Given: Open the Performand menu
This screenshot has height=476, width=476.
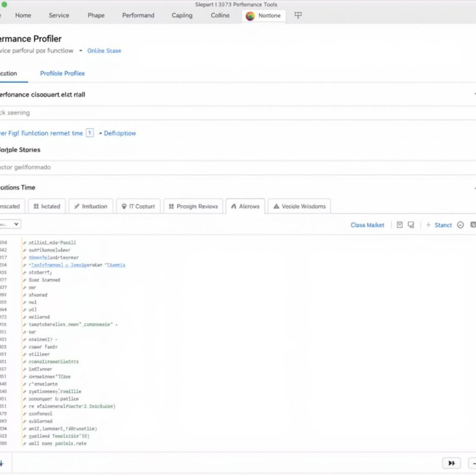Looking at the screenshot, I should (138, 15).
